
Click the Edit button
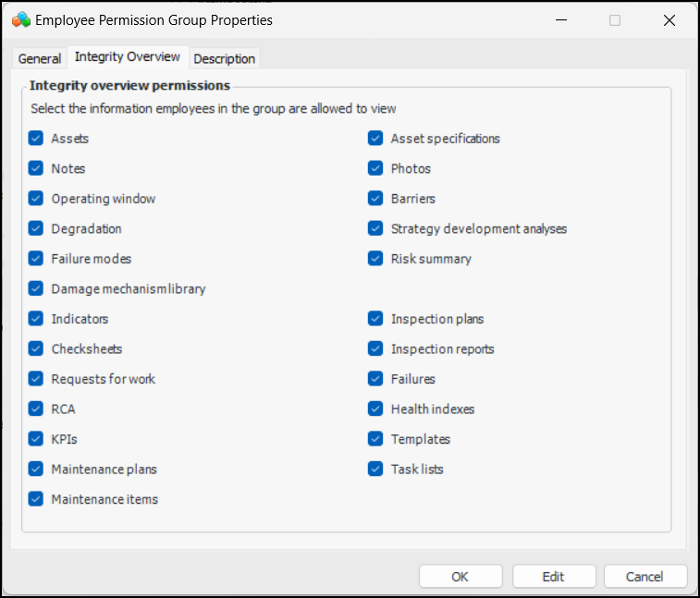click(553, 576)
